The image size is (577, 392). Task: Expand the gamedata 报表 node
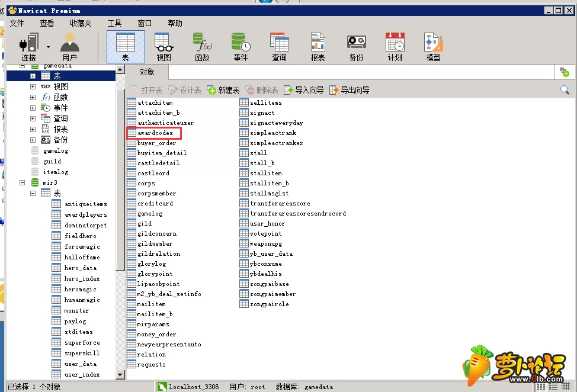tap(33, 130)
